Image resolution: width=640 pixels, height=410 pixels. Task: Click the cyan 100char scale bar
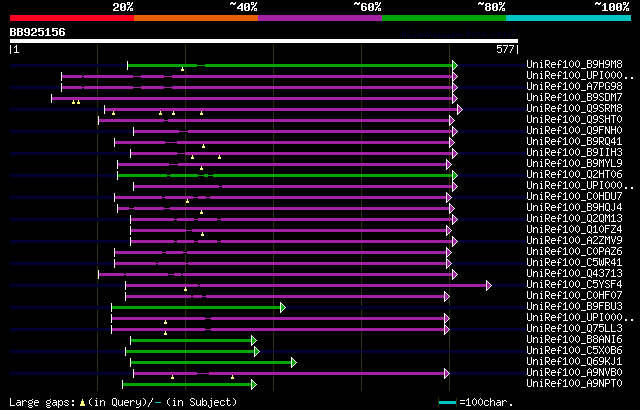447,403
